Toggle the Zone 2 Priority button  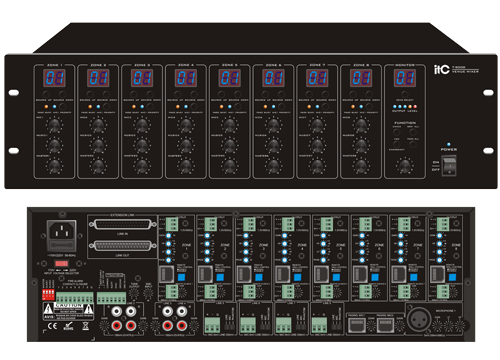point(107,107)
